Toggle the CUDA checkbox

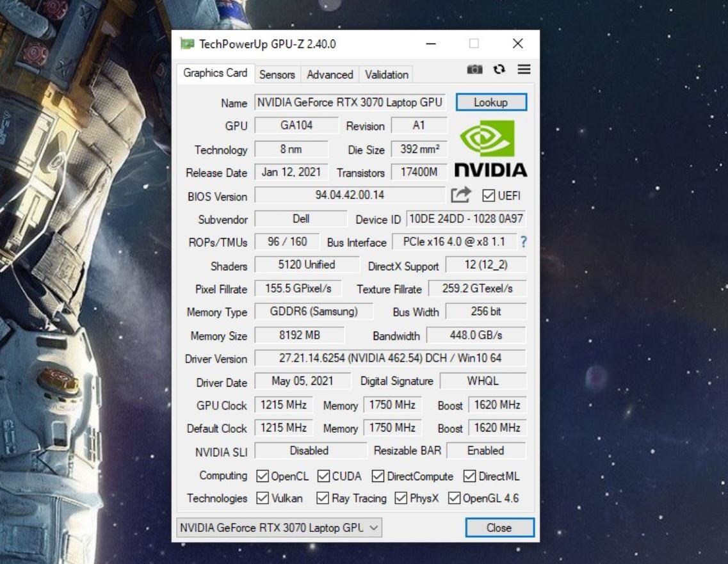coord(323,476)
